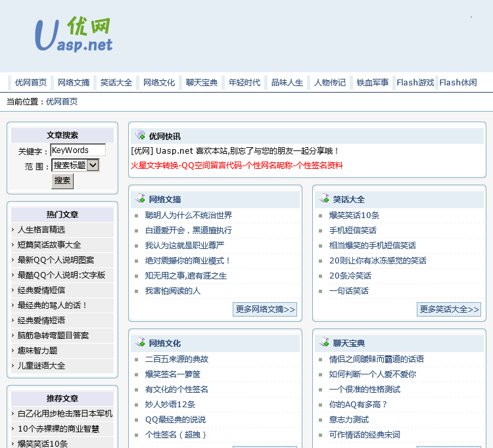Open Flash休闲 navigation item
This screenshot has height=448, width=493.
point(458,83)
